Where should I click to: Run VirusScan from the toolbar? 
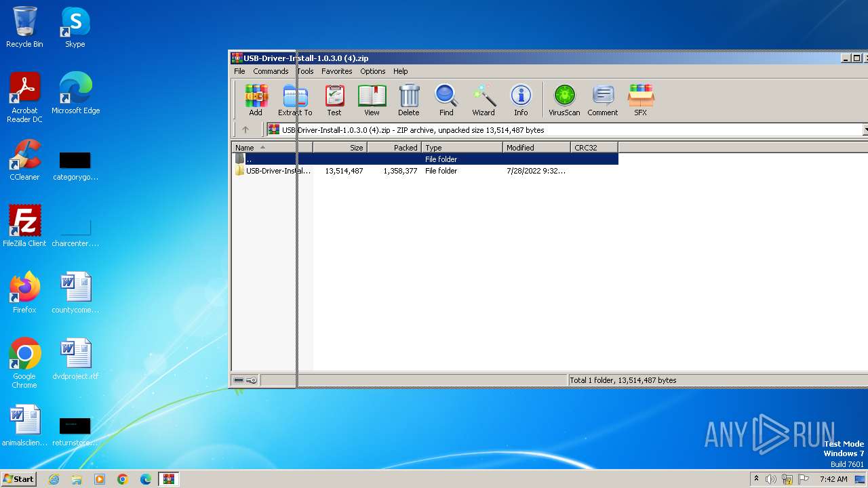[564, 100]
